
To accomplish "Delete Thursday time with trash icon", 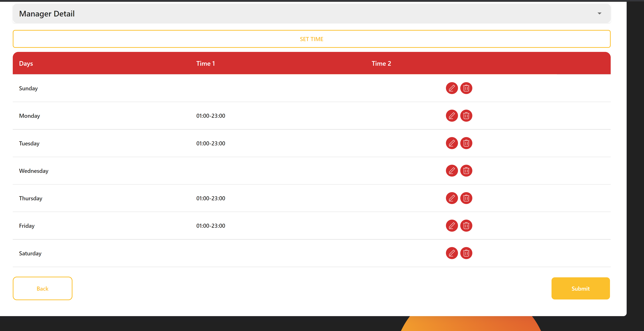I will pyautogui.click(x=466, y=198).
